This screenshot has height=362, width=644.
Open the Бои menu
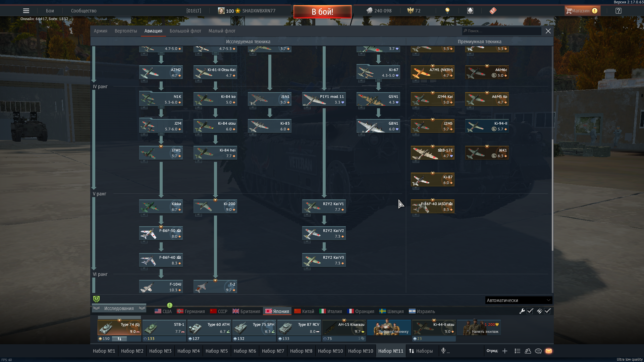click(x=50, y=11)
